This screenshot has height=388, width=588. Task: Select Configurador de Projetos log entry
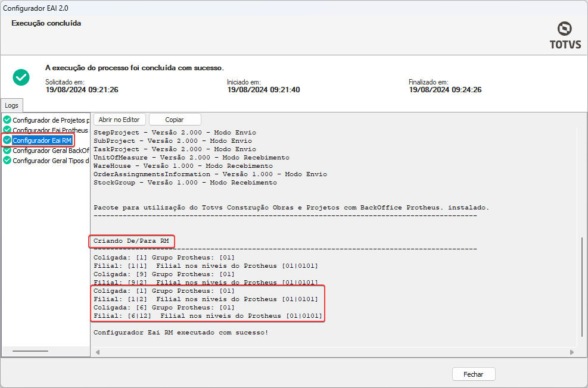[51, 120]
